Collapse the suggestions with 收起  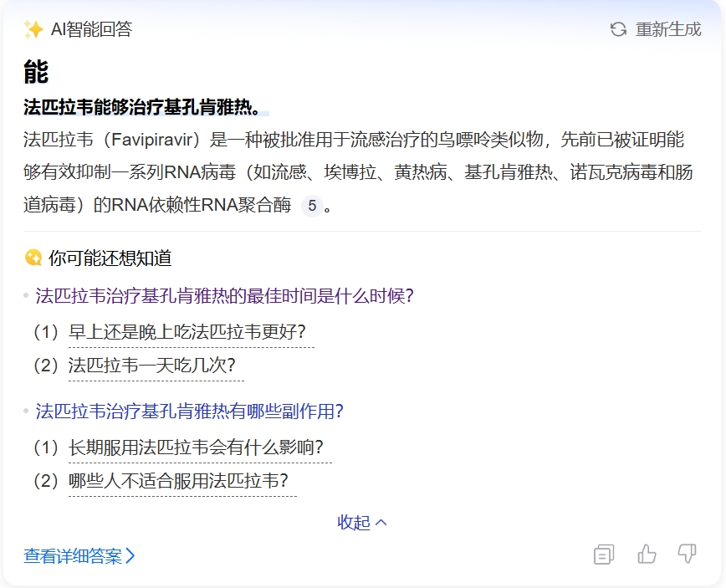pyautogui.click(x=361, y=523)
